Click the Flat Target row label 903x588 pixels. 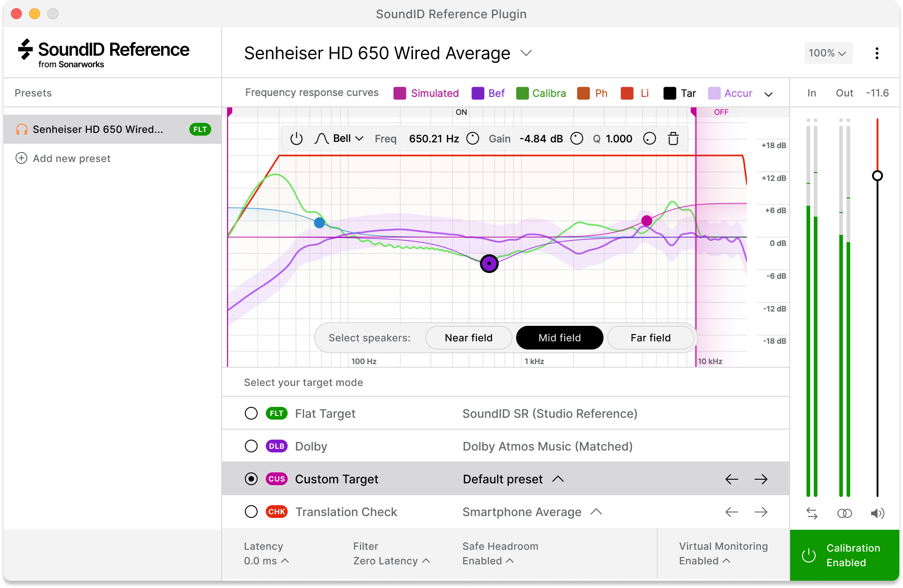point(325,414)
